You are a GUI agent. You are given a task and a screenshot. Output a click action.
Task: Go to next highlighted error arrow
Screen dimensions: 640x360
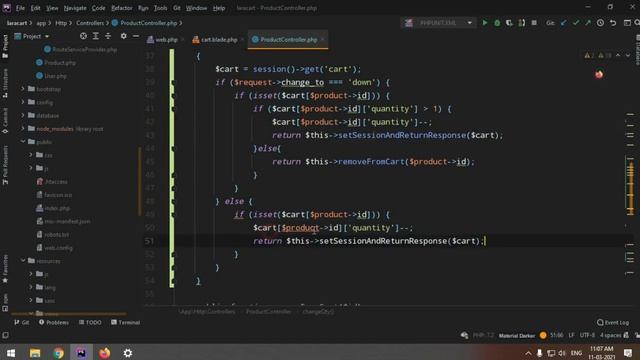point(628,55)
